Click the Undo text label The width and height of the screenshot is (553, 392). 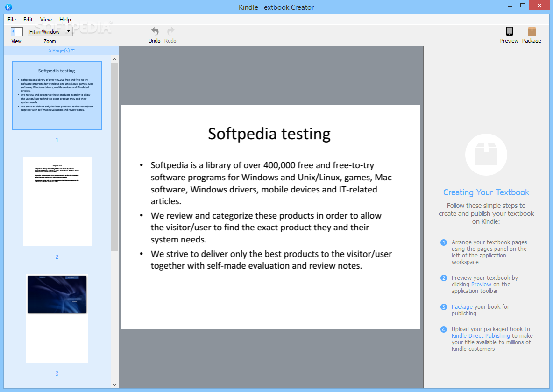(x=155, y=41)
